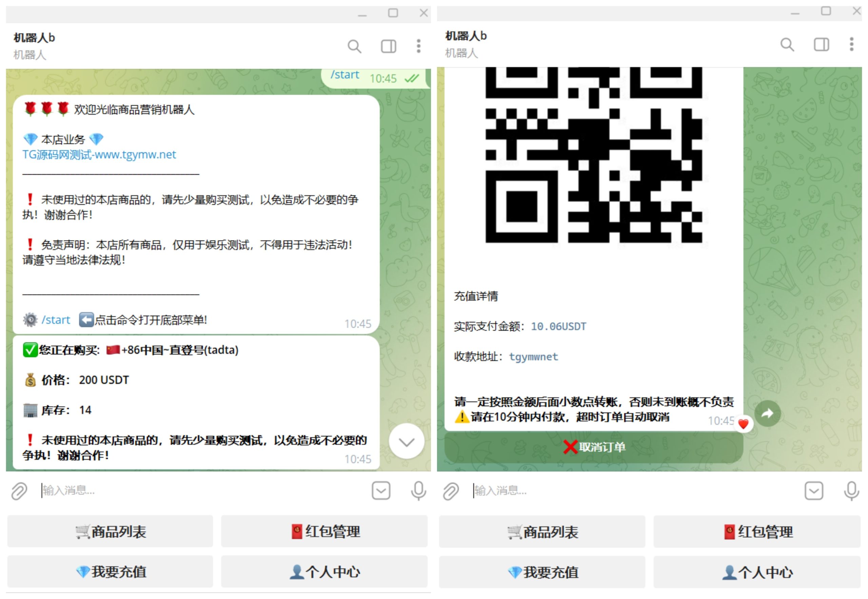The image size is (868, 599).
Task: Collapse bot keyboard in right chat
Action: coord(813,490)
